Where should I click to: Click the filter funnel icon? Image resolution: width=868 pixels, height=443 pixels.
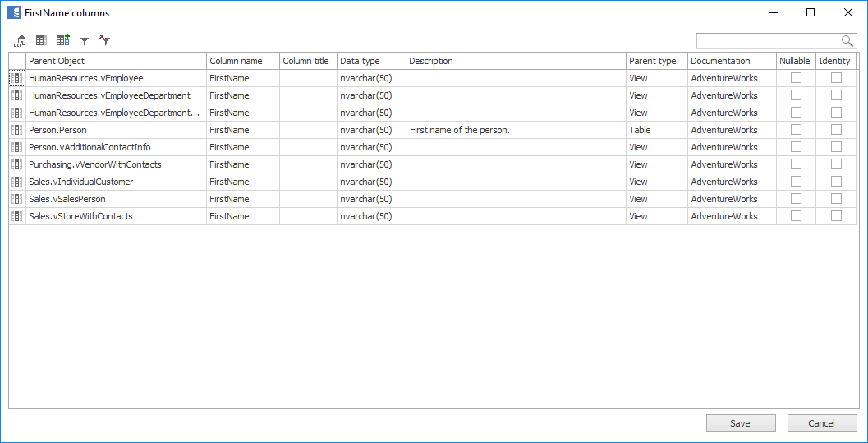84,41
